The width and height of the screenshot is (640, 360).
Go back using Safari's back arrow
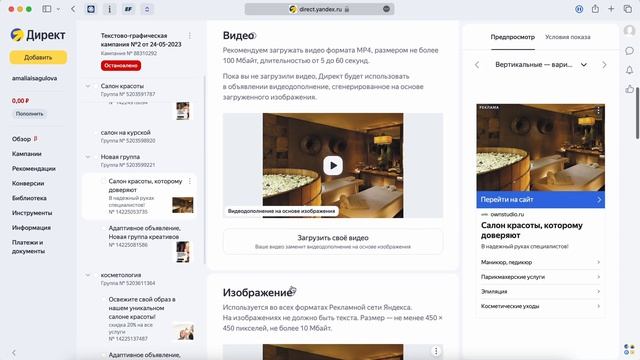click(x=73, y=9)
